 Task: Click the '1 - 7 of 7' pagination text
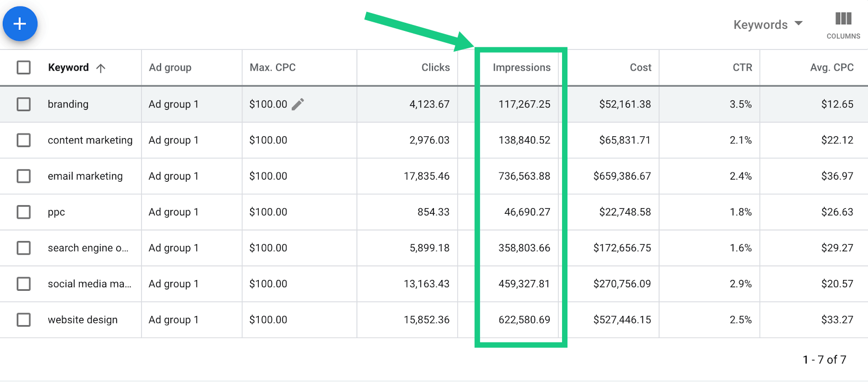[x=825, y=359]
